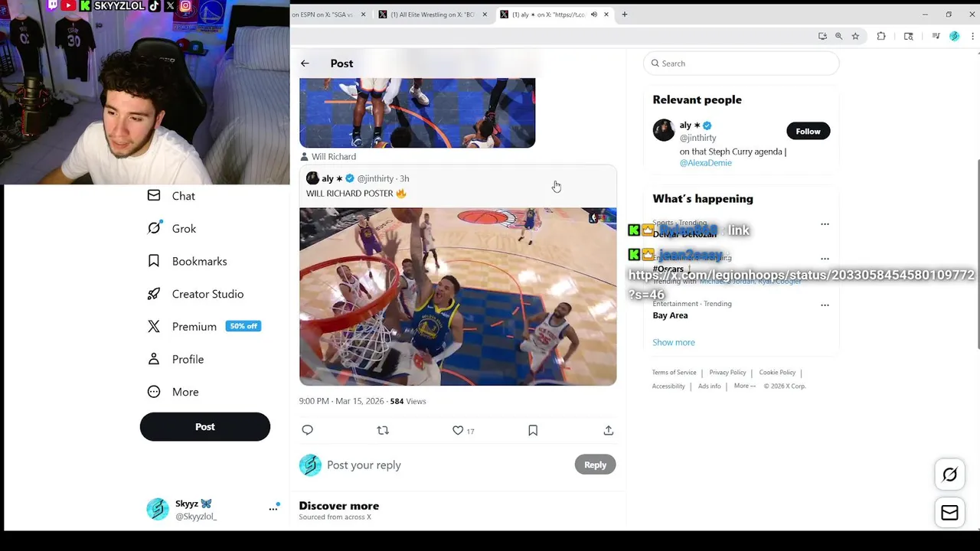
Task: Follow aly in Relevant people
Action: [808, 131]
